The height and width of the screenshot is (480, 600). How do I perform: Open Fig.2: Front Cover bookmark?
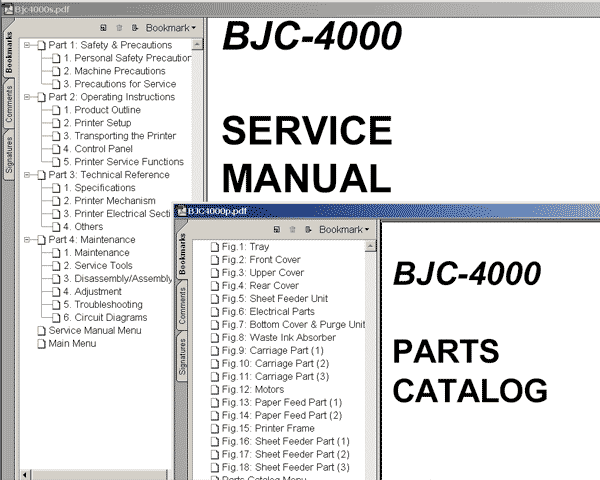(x=261, y=260)
